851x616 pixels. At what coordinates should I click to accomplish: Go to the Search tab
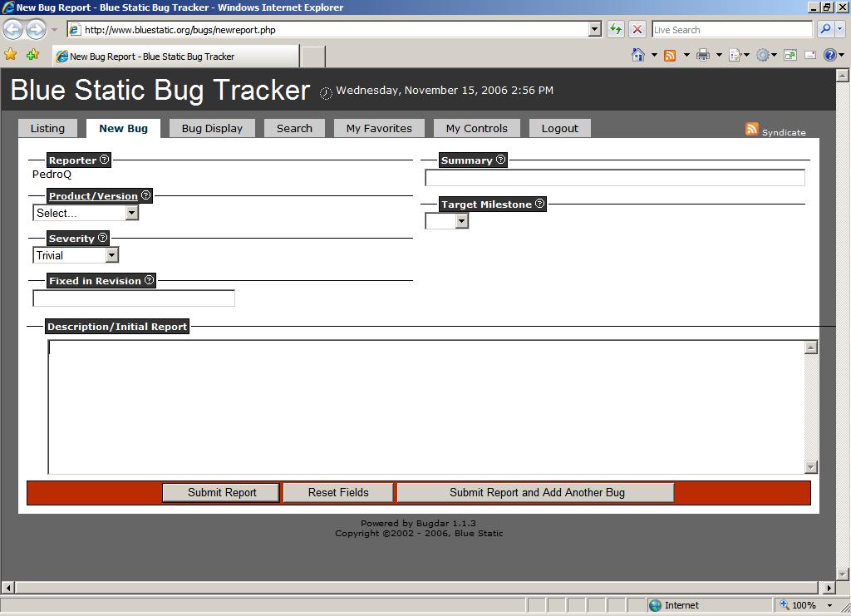pos(294,128)
